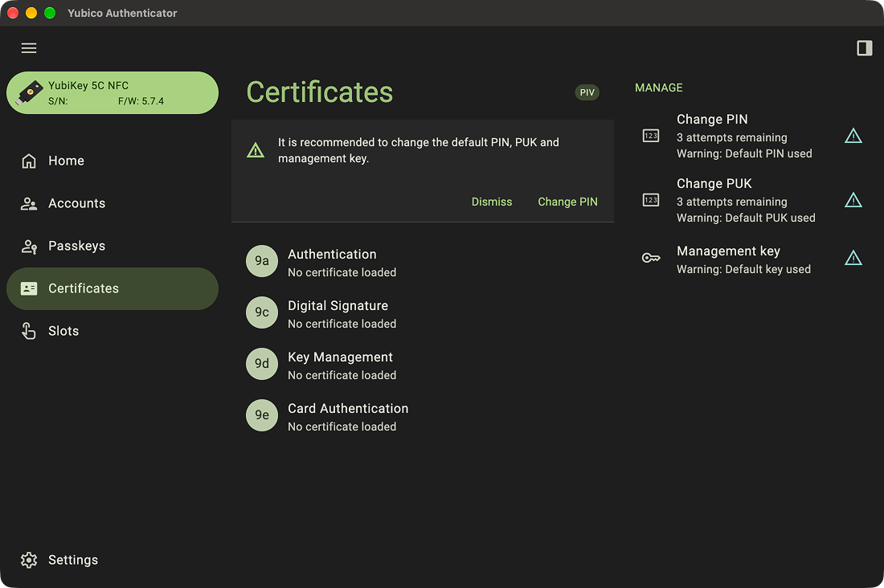This screenshot has width=884, height=588.
Task: Click the 'F/W: 5.7.4' firmware text
Action: (141, 101)
